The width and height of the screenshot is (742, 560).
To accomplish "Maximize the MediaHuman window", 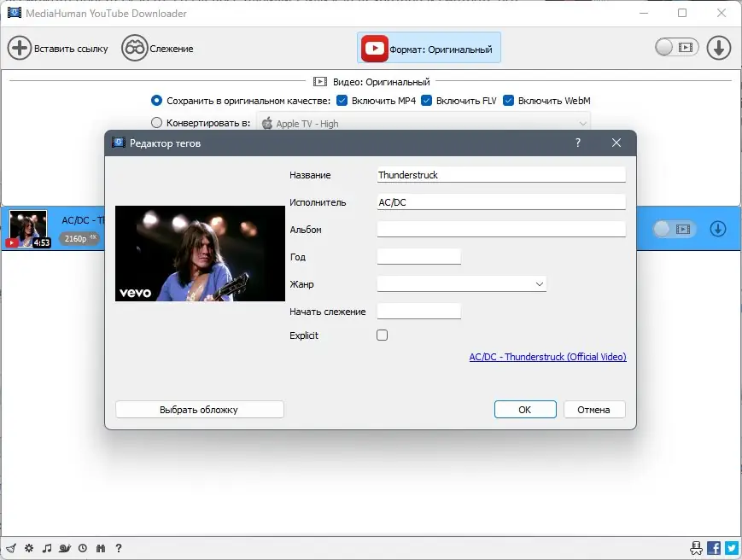I will coord(682,13).
